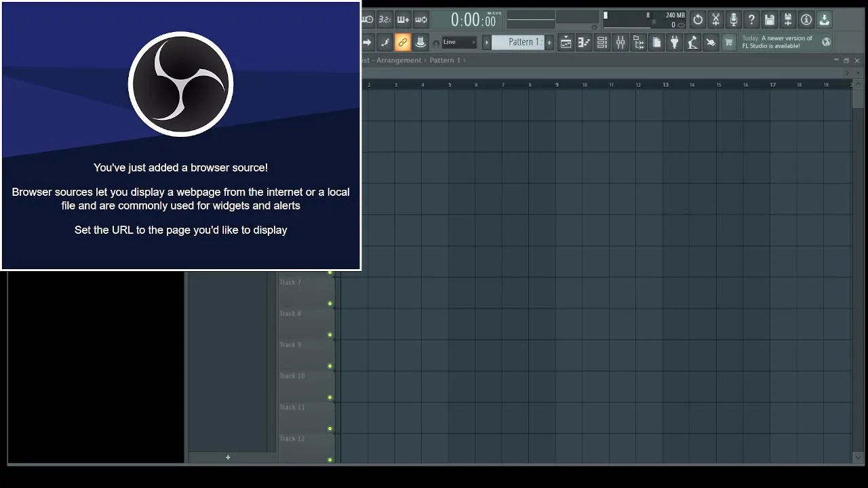868x488 pixels.
Task: Select the Track 11 header label
Action: (x=292, y=407)
